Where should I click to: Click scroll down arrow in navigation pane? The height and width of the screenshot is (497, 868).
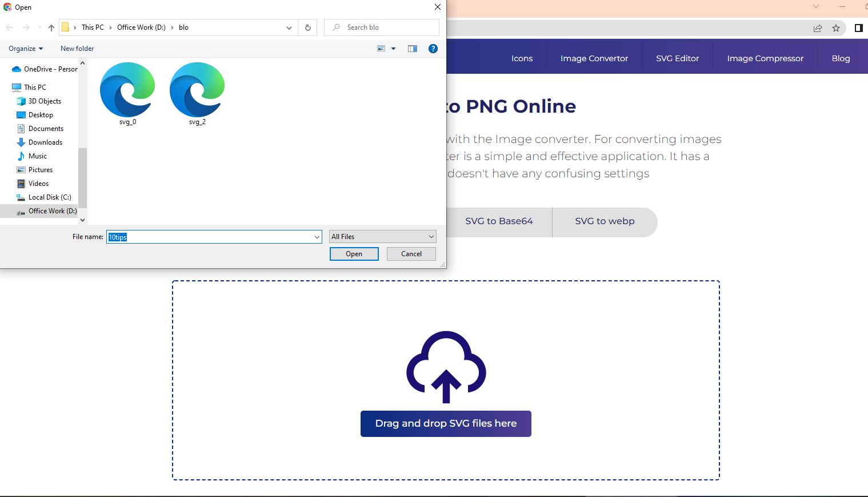(x=82, y=220)
